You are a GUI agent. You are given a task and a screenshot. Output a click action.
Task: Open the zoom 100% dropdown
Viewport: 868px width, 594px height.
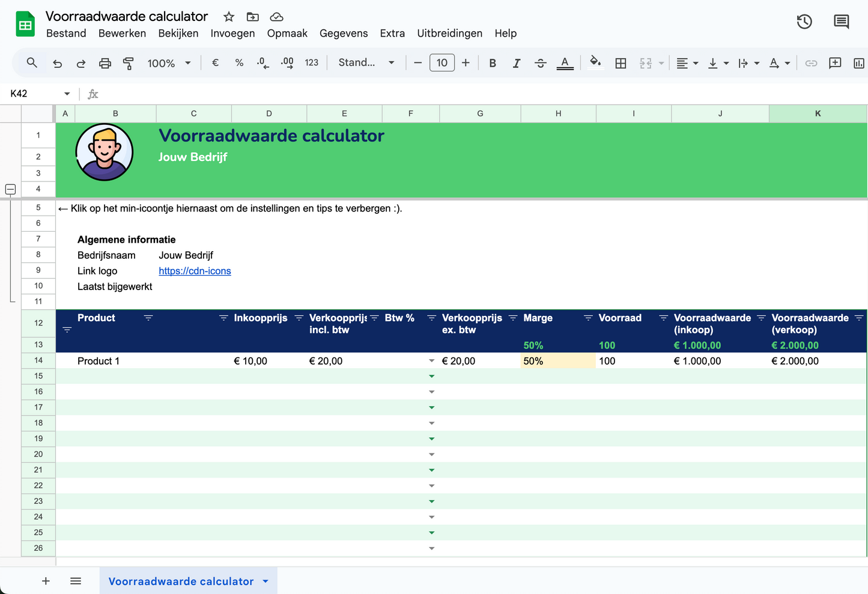click(169, 63)
